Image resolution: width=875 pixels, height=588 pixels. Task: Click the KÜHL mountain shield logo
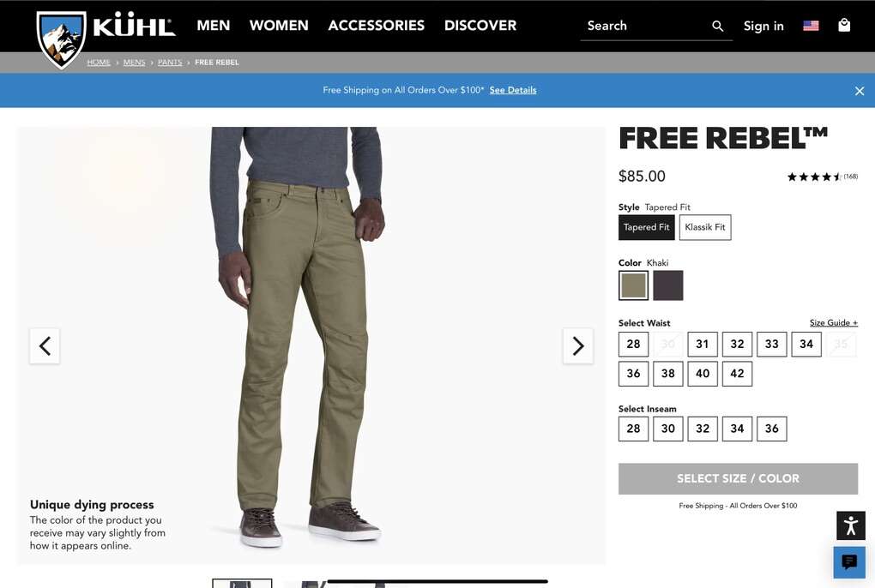pos(62,39)
